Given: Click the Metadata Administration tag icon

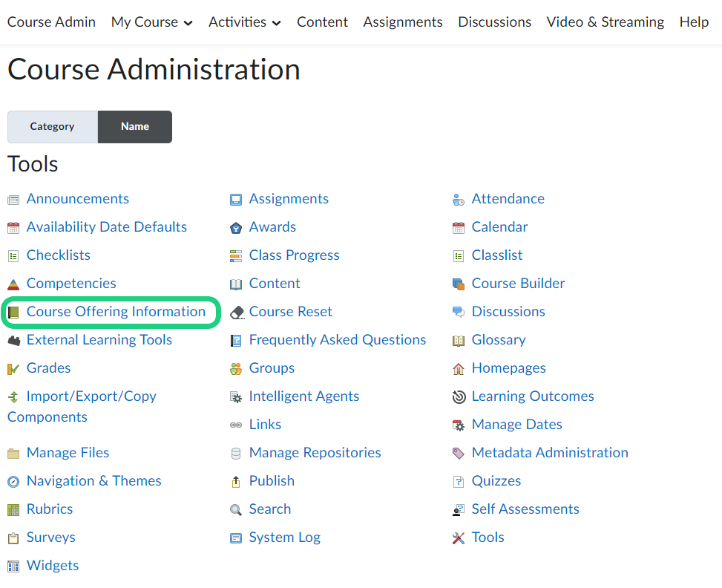Looking at the screenshot, I should click(x=459, y=454).
